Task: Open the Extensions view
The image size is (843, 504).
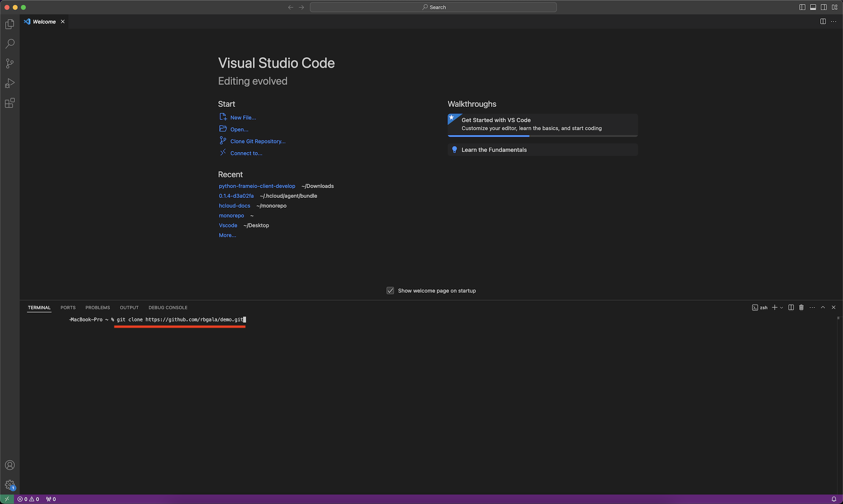Action: coord(10,103)
